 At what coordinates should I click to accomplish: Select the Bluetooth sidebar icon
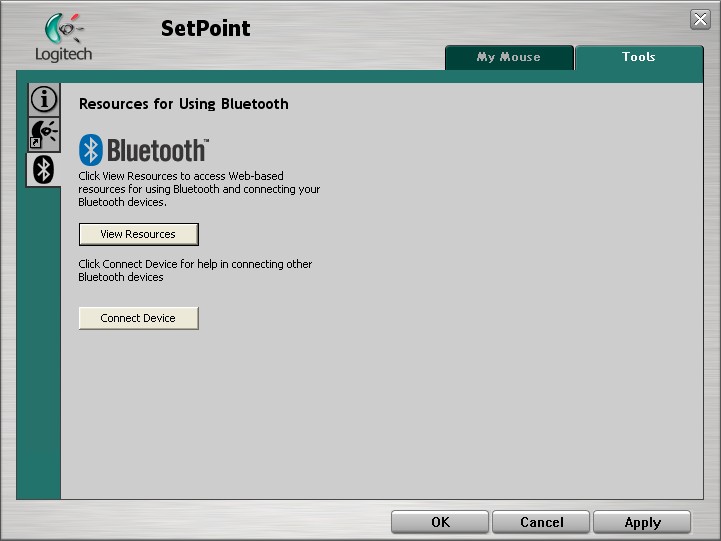(x=44, y=170)
